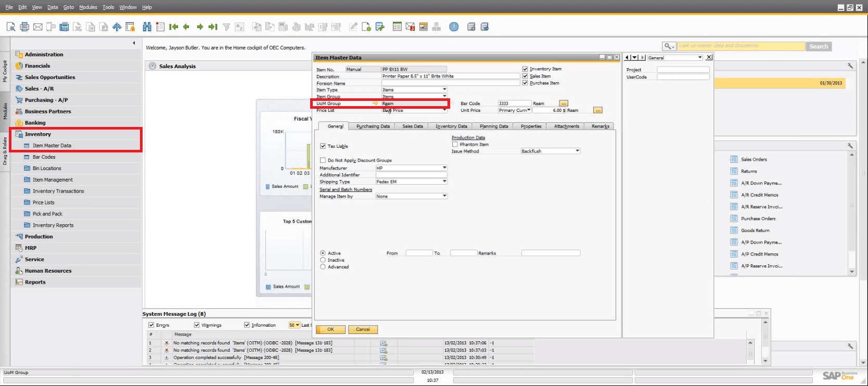Open Unit Price browse button
Viewport: 868px width, 386px height.
[597, 110]
